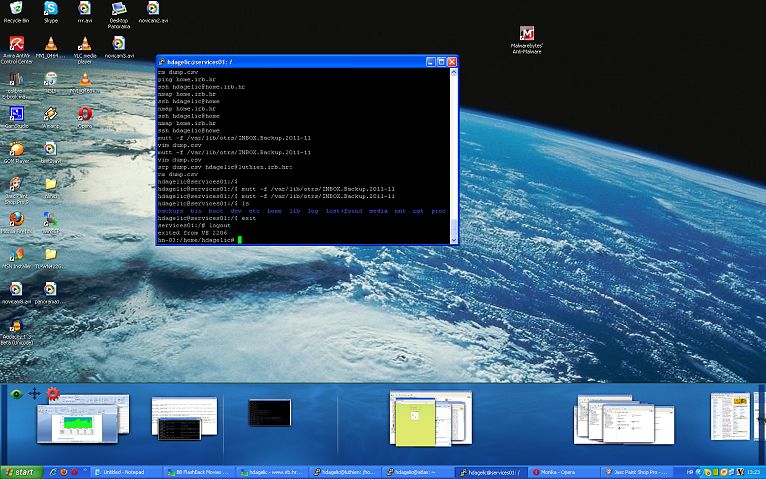
Task: Open the Recycle Bin
Action: click(x=16, y=9)
